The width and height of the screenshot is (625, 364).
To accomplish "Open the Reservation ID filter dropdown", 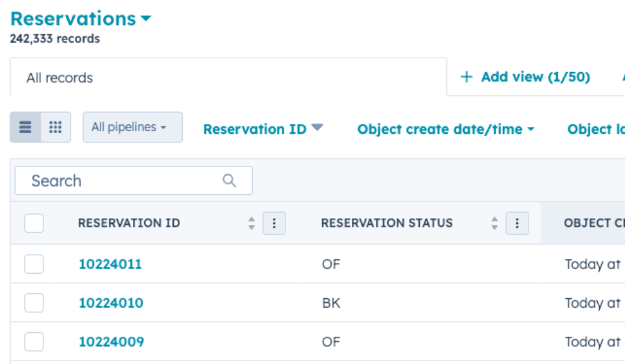I will point(263,128).
